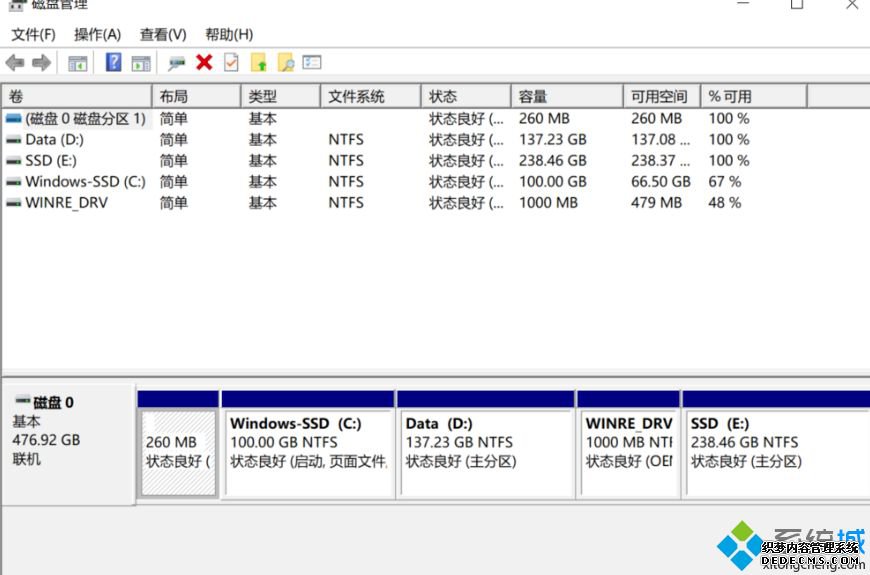
Task: Click the 67 % available cell
Action: pos(725,182)
